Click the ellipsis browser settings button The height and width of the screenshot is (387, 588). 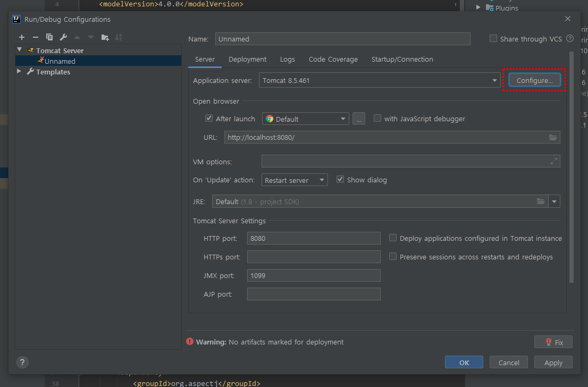click(x=359, y=119)
